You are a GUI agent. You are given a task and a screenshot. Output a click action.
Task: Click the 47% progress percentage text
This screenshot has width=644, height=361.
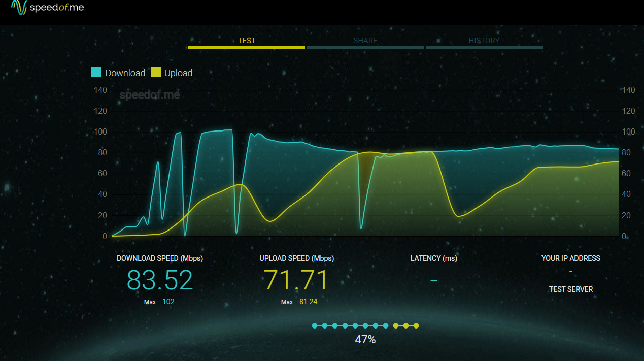pos(365,340)
